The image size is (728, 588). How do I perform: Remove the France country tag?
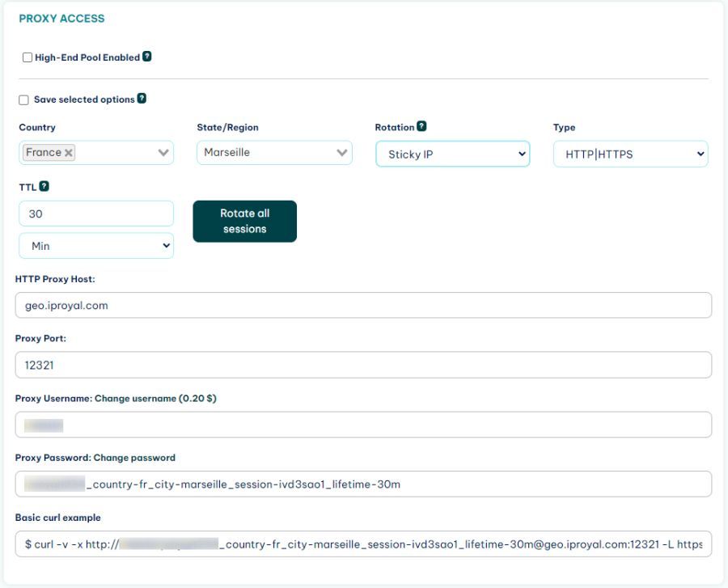[68, 153]
